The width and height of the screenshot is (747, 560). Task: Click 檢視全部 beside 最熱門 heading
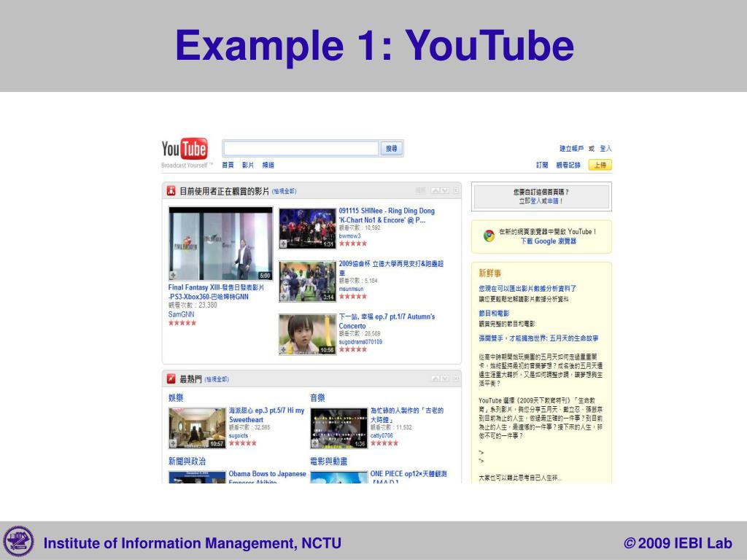pos(217,379)
